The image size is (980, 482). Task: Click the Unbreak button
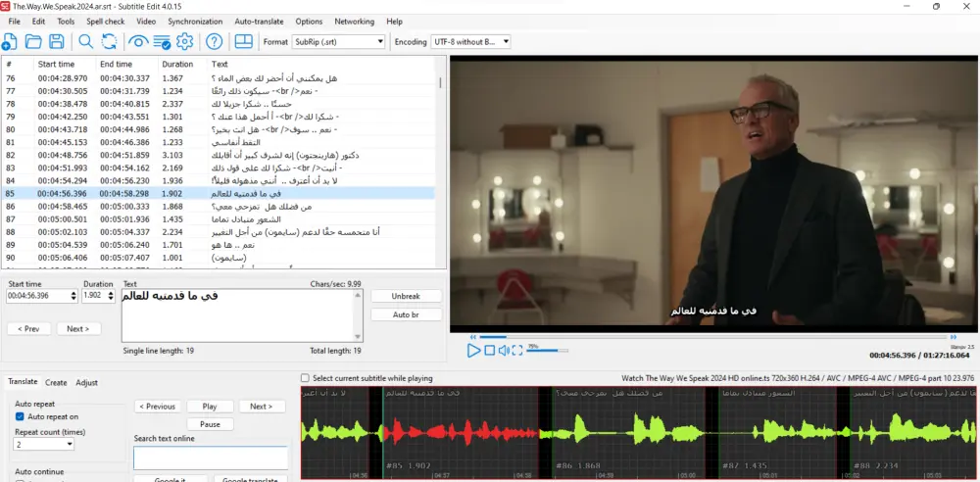tap(407, 296)
